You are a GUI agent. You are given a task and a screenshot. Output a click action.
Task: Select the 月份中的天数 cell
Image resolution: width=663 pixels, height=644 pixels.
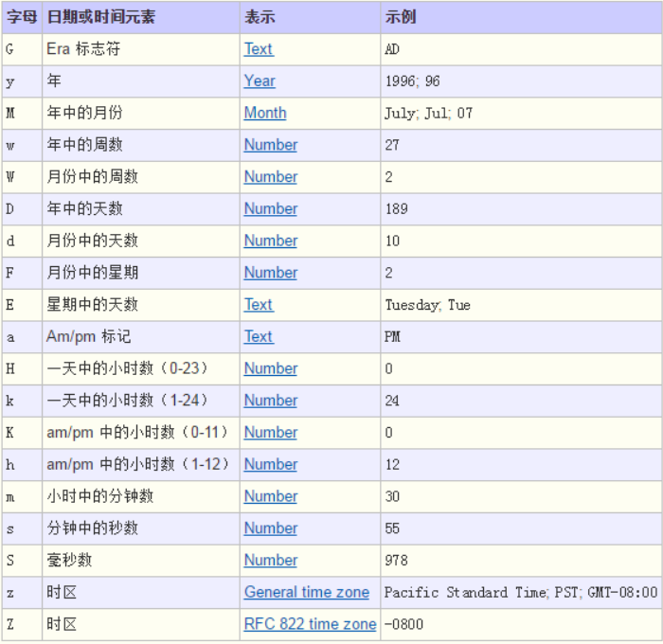(141, 241)
